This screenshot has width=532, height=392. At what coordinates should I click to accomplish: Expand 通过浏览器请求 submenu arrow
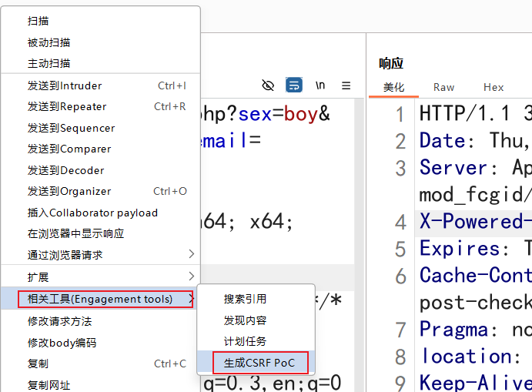(x=192, y=254)
